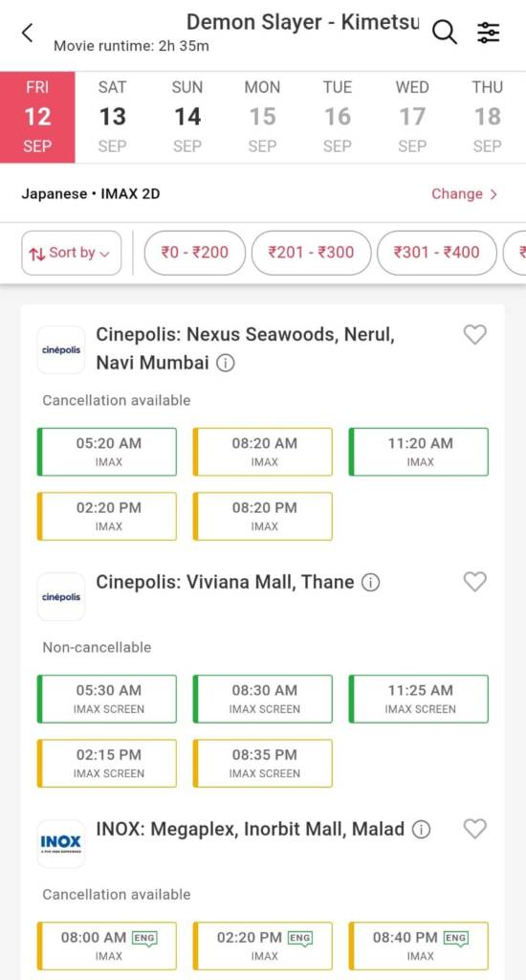Open the INOX logo thumbnail

[61, 843]
